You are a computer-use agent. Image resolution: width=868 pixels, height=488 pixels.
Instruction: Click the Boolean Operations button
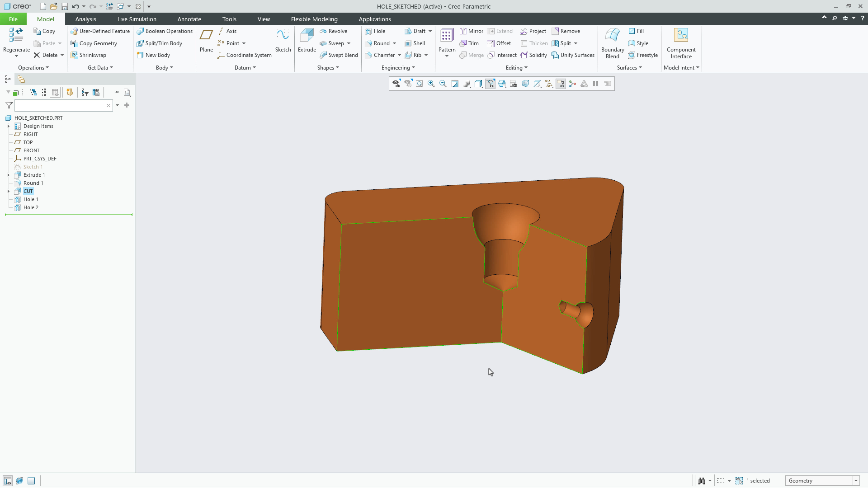[165, 31]
